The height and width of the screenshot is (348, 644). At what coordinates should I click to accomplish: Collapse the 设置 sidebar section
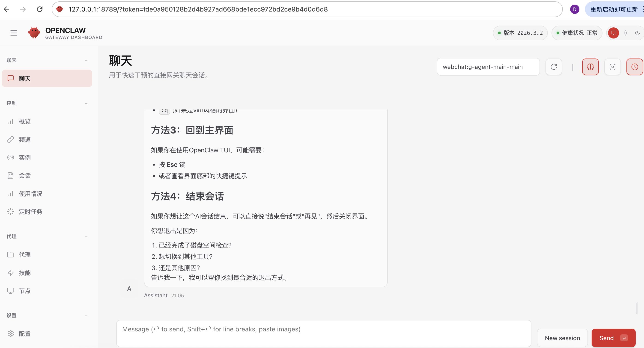coord(86,316)
